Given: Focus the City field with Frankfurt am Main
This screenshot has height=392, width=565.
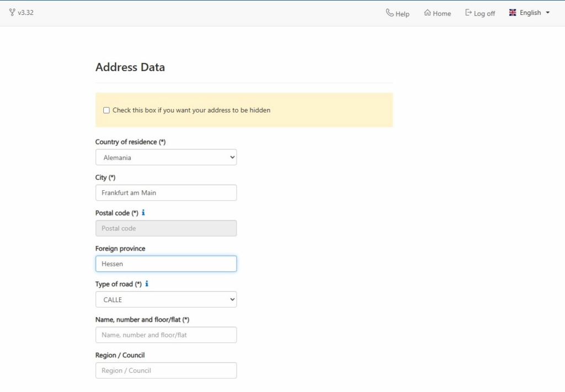Looking at the screenshot, I should coord(166,192).
